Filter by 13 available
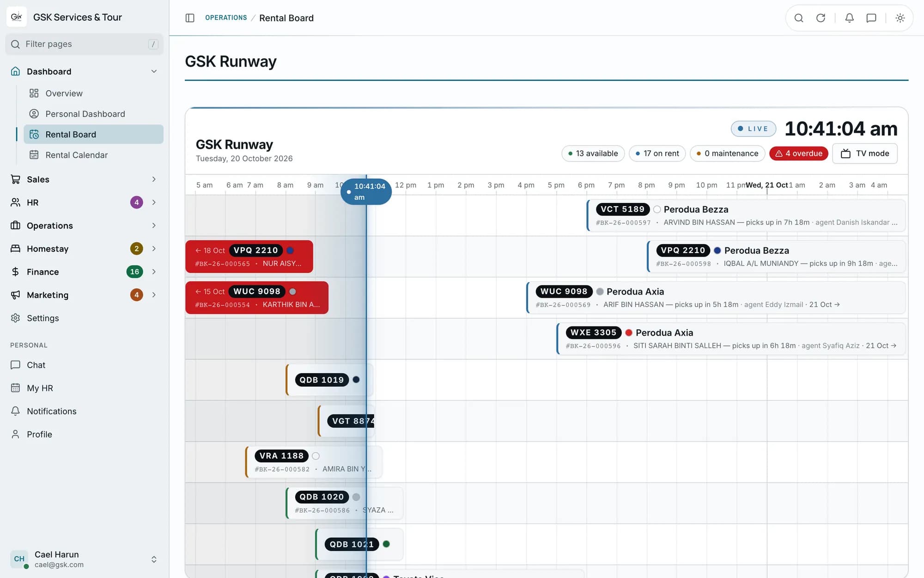924x578 pixels. pyautogui.click(x=593, y=154)
